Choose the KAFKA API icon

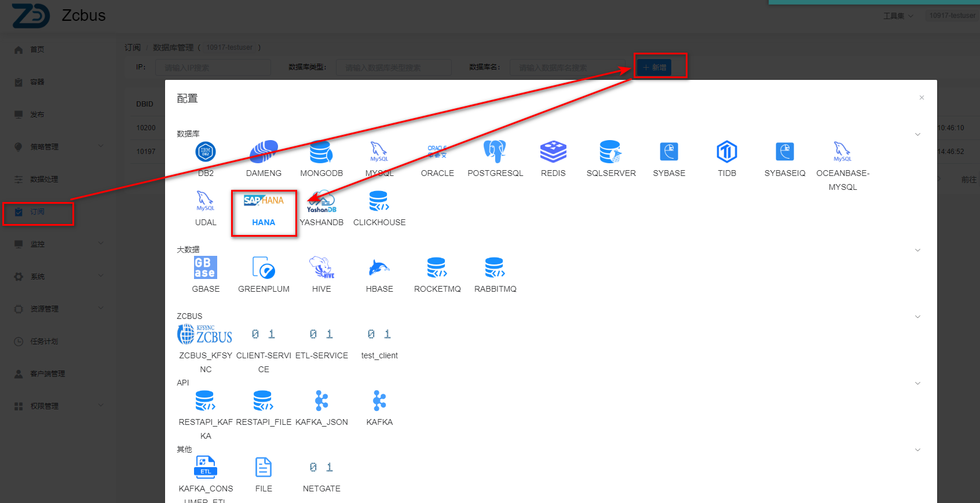(379, 401)
